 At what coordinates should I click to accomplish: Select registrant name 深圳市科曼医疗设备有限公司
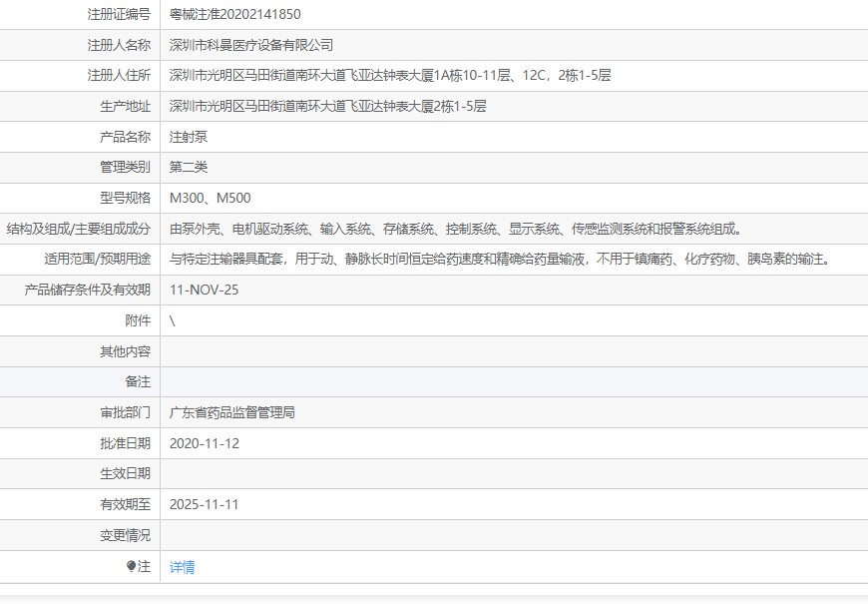click(251, 45)
